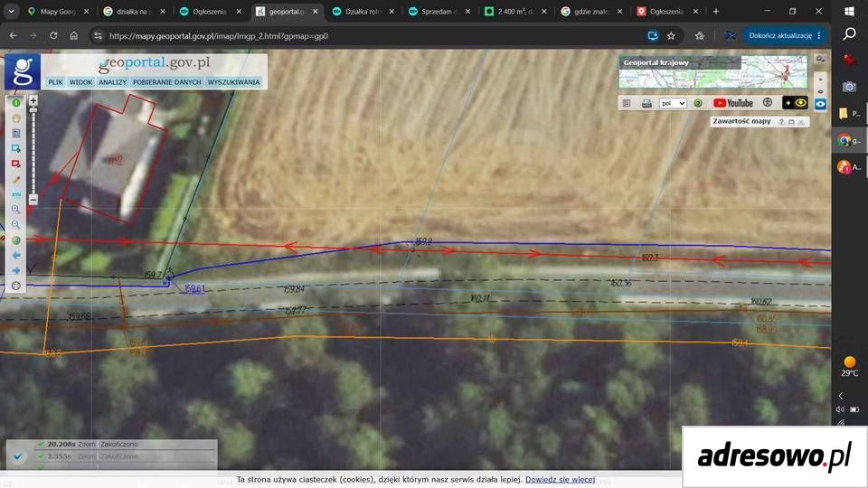Open the XYN coordinates tool
868x488 pixels.
[x=16, y=194]
